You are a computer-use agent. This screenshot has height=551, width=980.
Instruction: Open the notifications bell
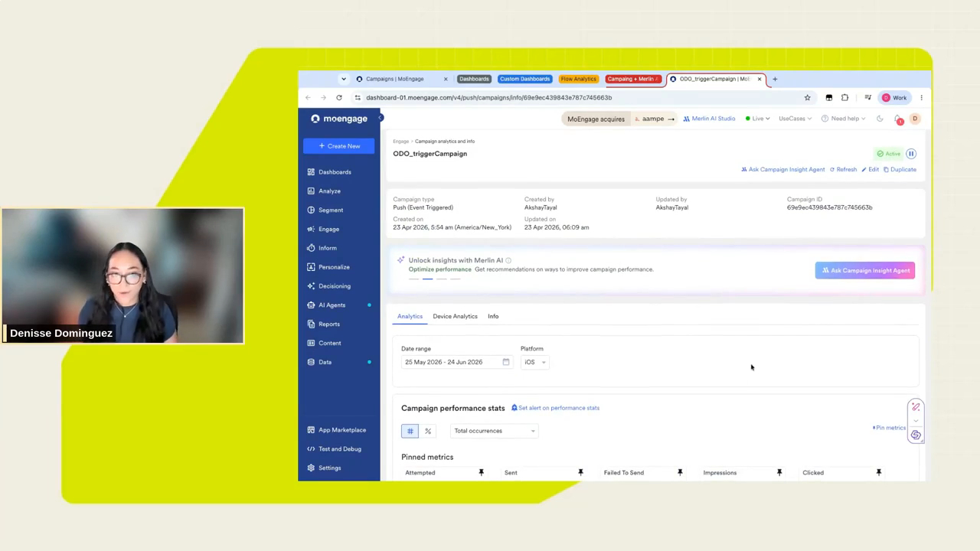(898, 119)
